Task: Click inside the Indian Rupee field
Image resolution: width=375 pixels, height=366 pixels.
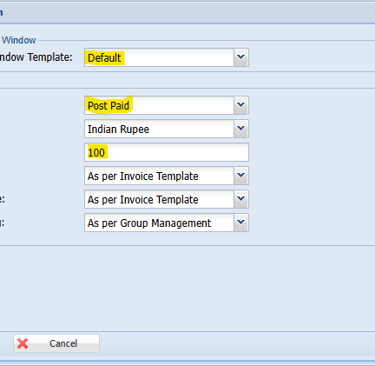Action: coord(159,129)
